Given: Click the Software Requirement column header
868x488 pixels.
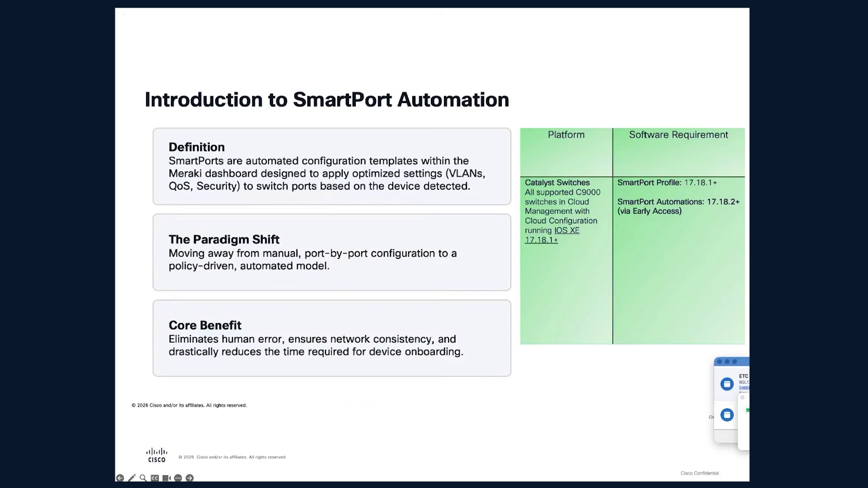Looking at the screenshot, I should point(679,135).
